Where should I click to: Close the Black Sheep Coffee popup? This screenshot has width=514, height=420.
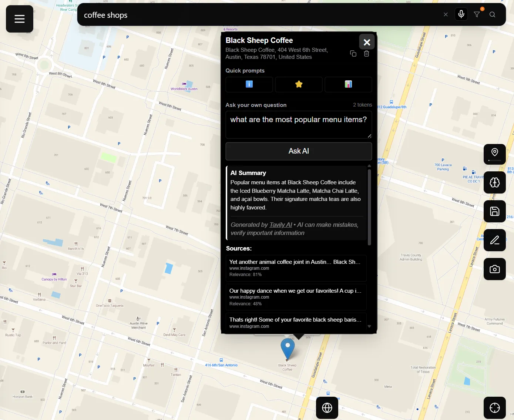367,42
